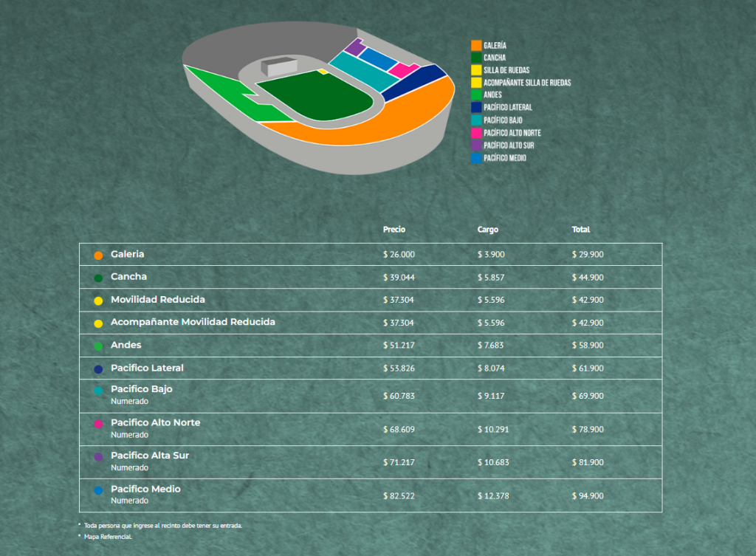
Task: Click the yellow dot beside Movilidad Reducida
Action: (98, 301)
